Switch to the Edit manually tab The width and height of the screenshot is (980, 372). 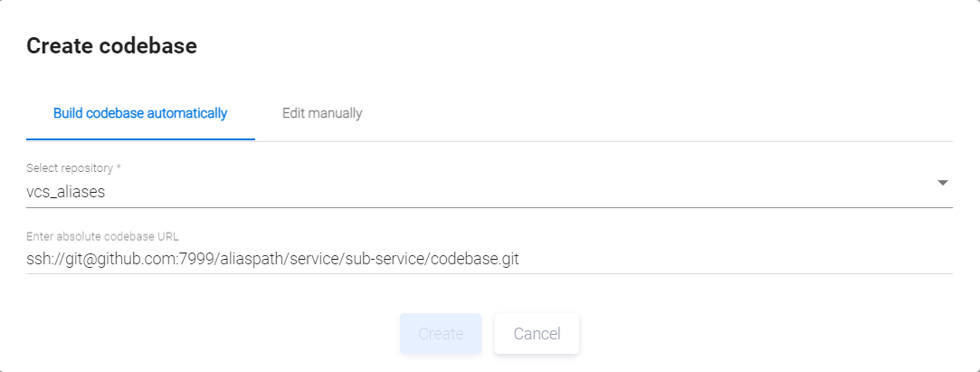322,114
